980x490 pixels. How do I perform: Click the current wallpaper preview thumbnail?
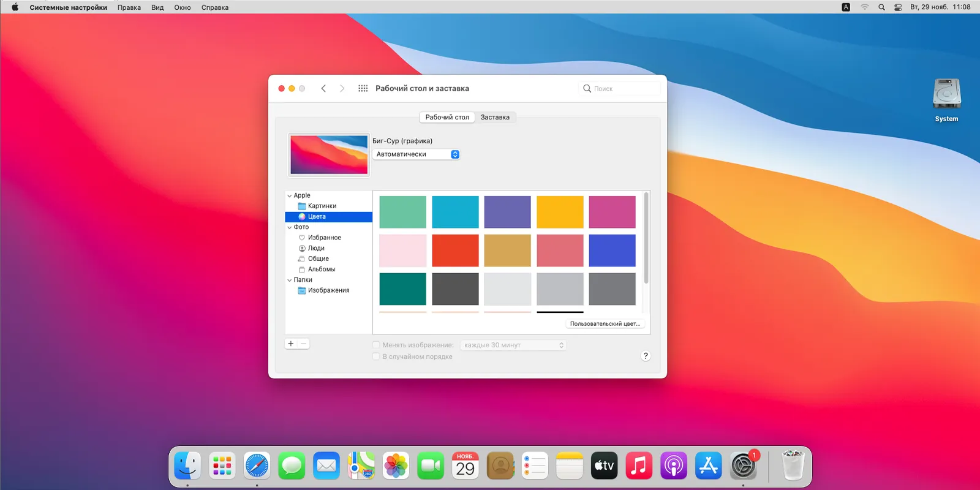click(x=329, y=155)
